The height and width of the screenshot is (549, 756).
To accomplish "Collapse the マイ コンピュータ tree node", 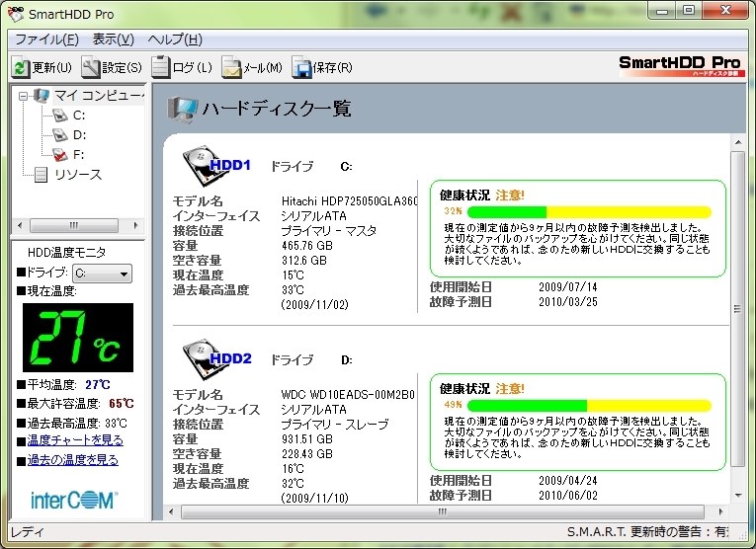I will 23,97.
